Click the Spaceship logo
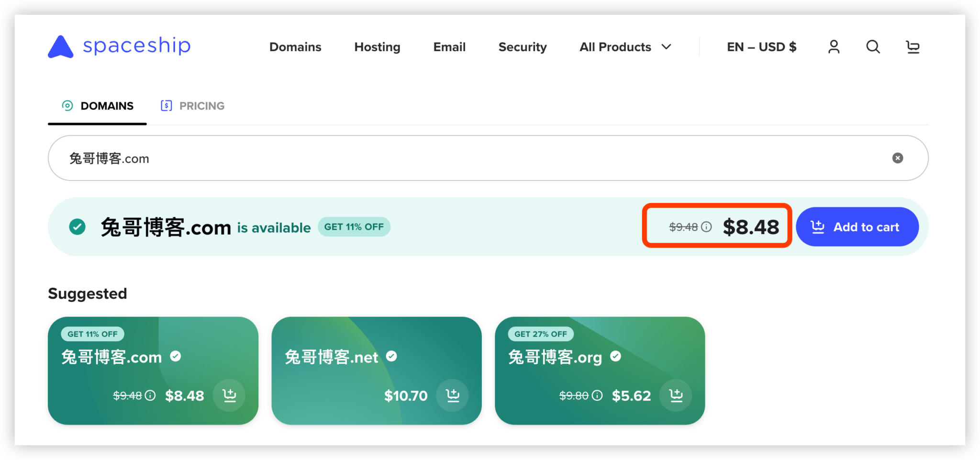This screenshot has height=460, width=980. pyautogui.click(x=119, y=46)
